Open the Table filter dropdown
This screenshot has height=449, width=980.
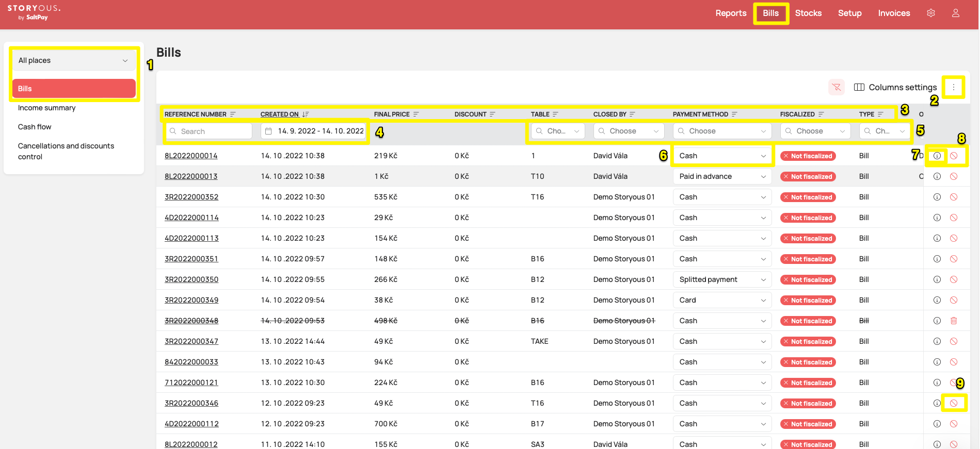coord(558,131)
